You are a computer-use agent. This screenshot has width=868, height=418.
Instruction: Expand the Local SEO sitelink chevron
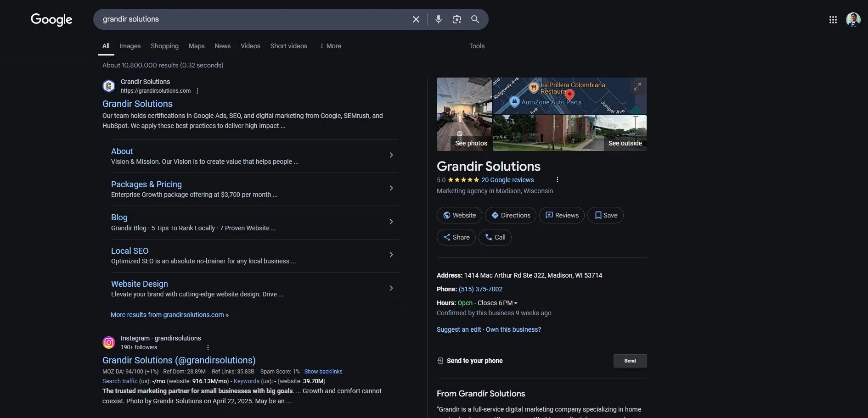point(391,255)
